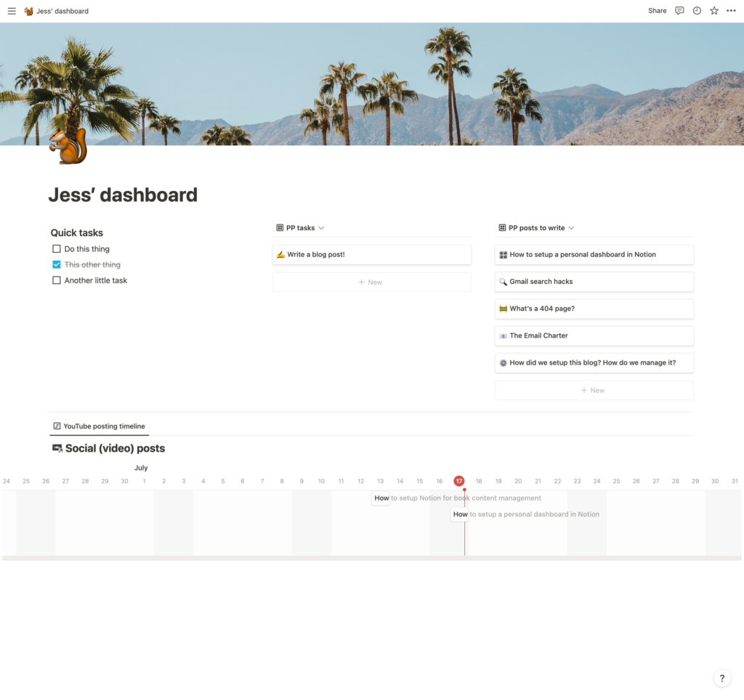Favorite the page using the star icon
The height and width of the screenshot is (700, 744).
pyautogui.click(x=713, y=11)
